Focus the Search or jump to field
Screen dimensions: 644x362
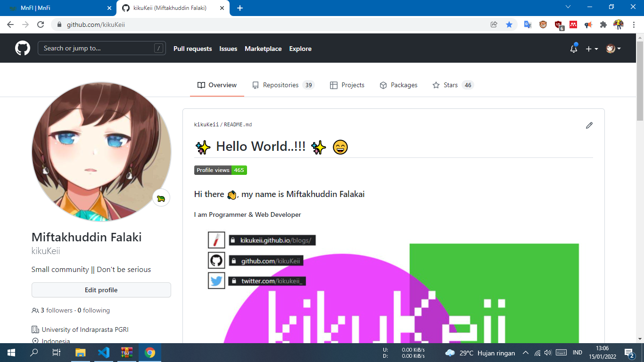click(x=102, y=48)
